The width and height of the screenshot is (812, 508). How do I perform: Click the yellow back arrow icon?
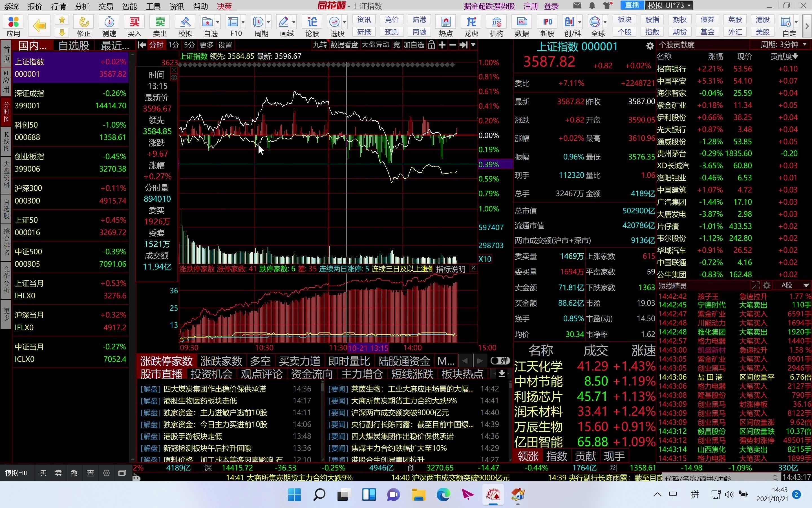pyautogui.click(x=39, y=25)
